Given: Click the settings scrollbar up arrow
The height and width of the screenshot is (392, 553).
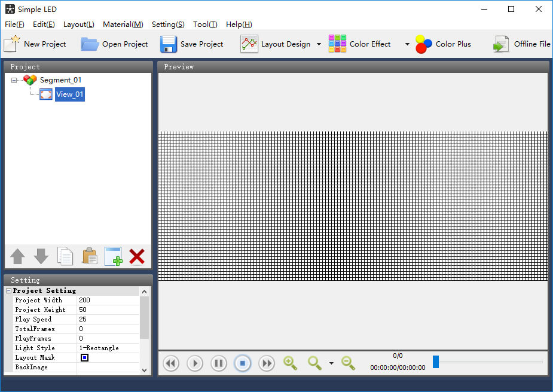Looking at the screenshot, I should [144, 292].
